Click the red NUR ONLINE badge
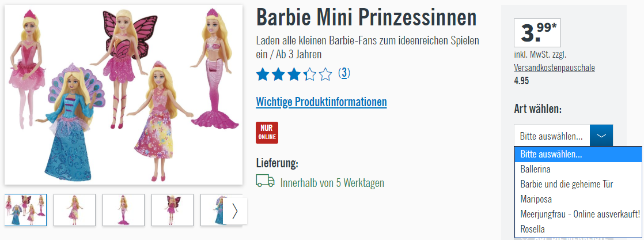 pos(267,133)
